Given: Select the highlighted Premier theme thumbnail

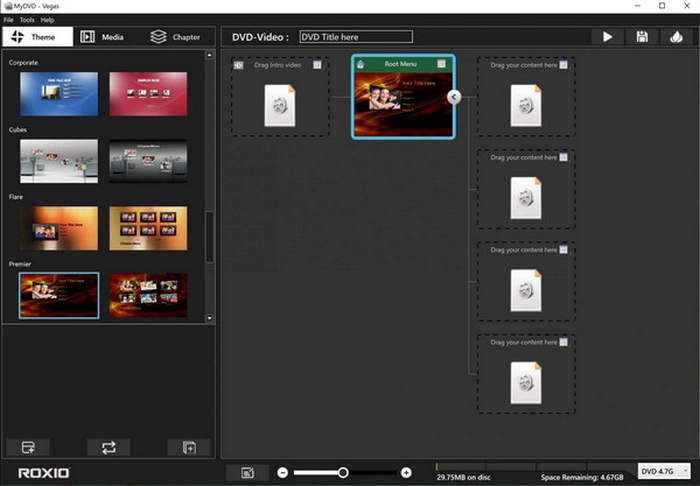Looking at the screenshot, I should [59, 295].
